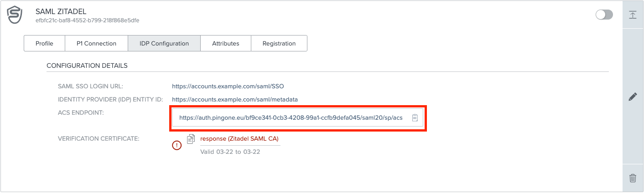
Task: Switch to the P1 Connection tab
Action: [96, 44]
